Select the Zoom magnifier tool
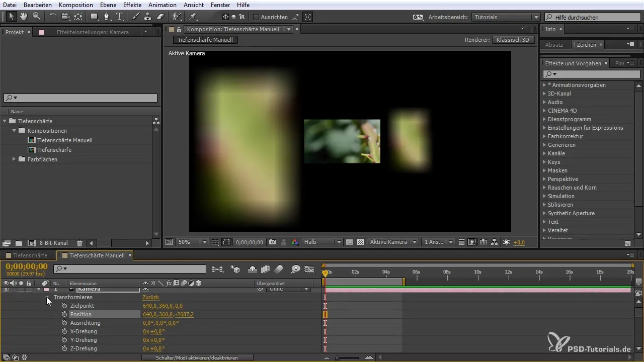644x362 pixels. click(x=36, y=17)
